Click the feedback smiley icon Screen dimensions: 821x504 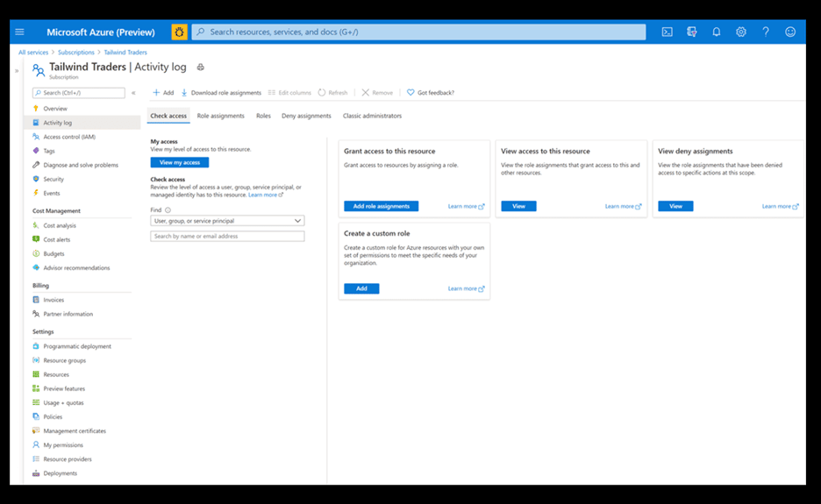pyautogui.click(x=790, y=32)
